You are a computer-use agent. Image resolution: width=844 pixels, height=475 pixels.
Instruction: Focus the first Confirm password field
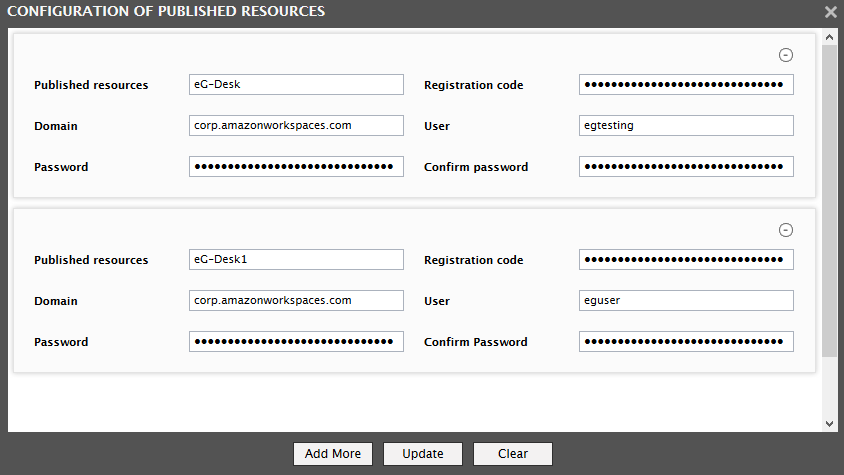point(686,166)
